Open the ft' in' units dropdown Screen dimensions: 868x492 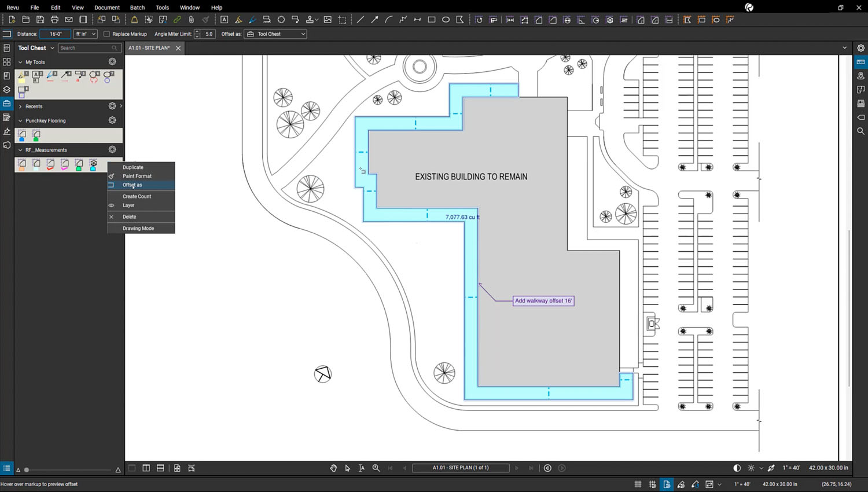[85, 34]
